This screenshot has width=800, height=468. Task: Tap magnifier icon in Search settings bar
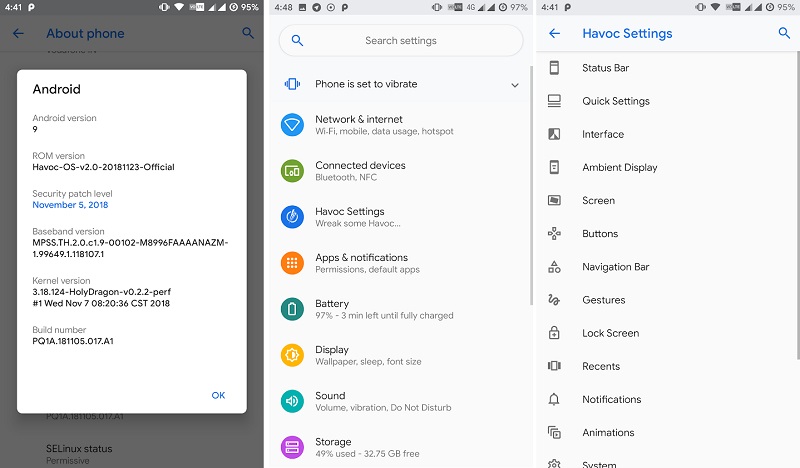[x=297, y=40]
